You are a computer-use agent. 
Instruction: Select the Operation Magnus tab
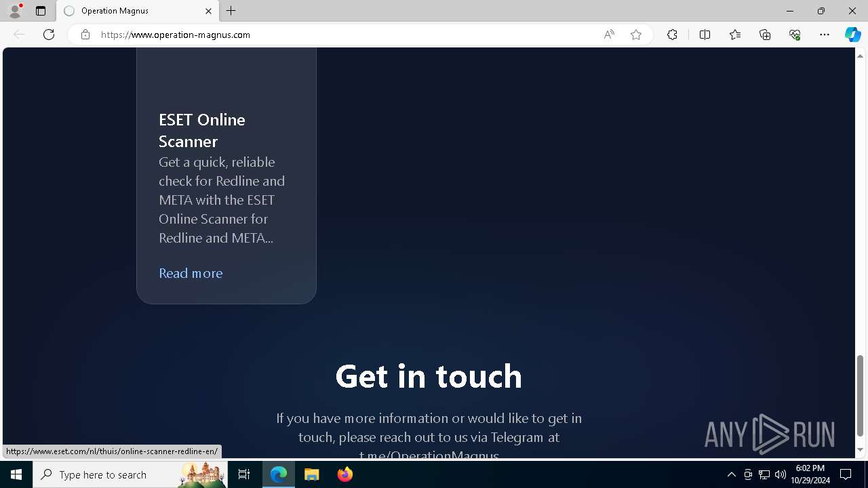(138, 11)
